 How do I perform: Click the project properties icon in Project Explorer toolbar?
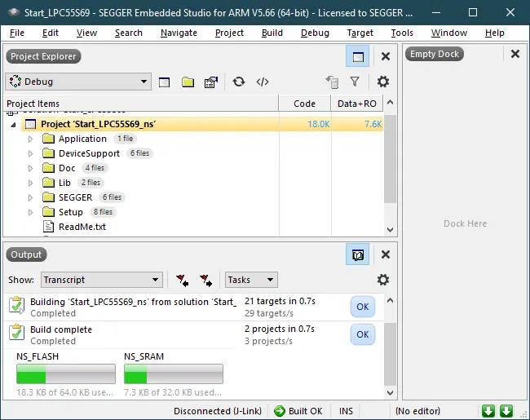pyautogui.click(x=210, y=82)
